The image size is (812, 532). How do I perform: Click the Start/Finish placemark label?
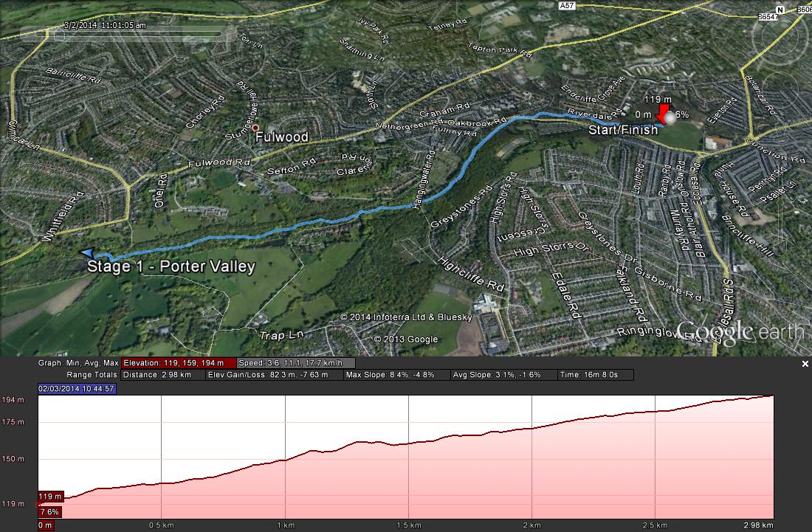623,129
